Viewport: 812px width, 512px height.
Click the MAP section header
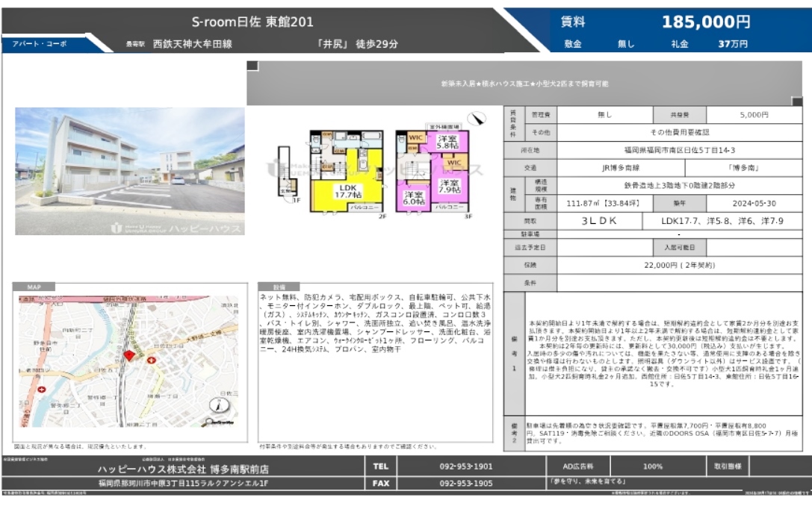pos(34,287)
